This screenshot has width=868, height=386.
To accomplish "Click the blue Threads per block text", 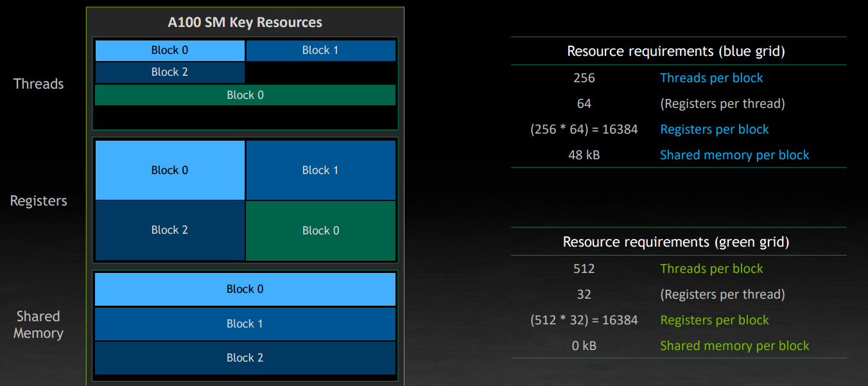I will point(711,78).
